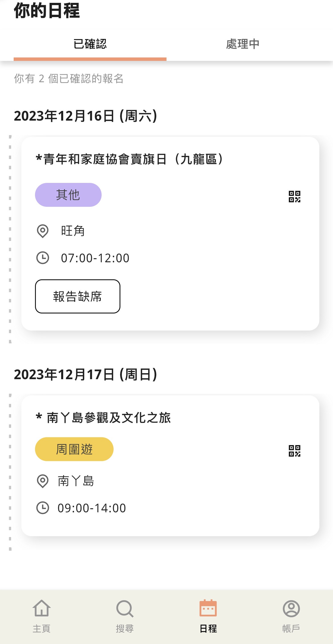
Task: Tap the clock icon beside 07:00-12:00
Action: pos(43,258)
